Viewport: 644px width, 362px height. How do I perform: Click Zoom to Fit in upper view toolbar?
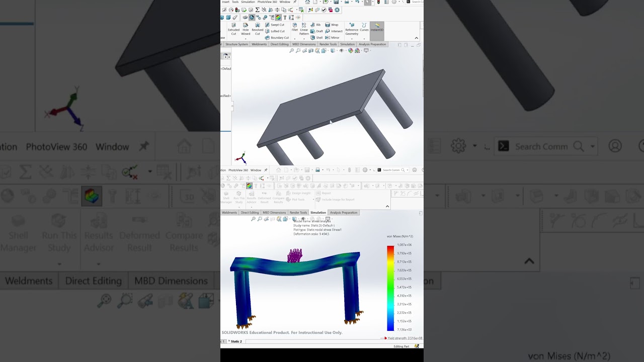[291, 51]
